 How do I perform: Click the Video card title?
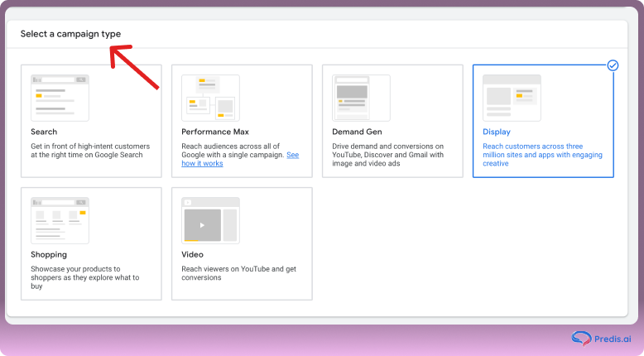[192, 254]
